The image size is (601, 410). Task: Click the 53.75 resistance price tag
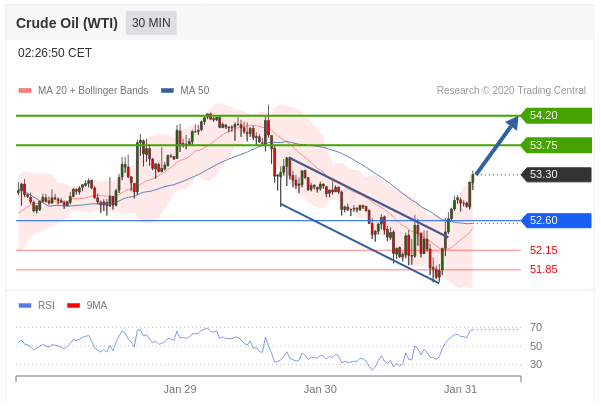click(x=556, y=145)
